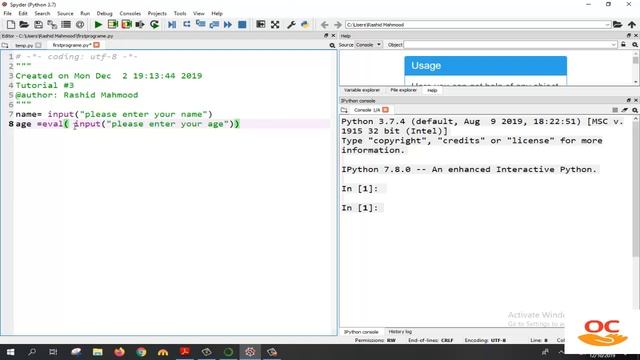Close the Console 1/A tab
Screen dimensions: 640x360
pyautogui.click(x=385, y=110)
